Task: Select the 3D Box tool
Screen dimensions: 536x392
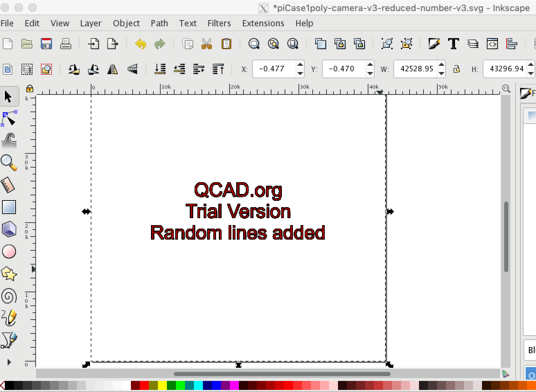Action: (9, 229)
